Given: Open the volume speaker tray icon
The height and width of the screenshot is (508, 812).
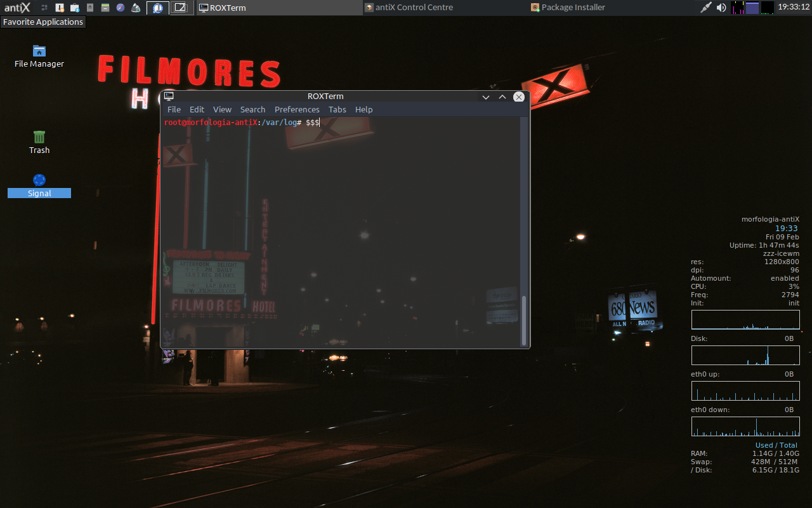Looking at the screenshot, I should click(721, 8).
